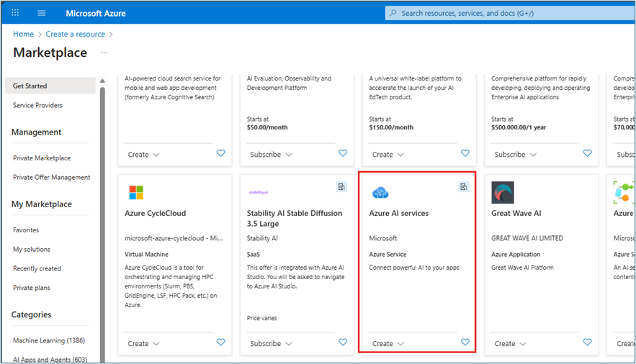This screenshot has width=636, height=364.
Task: Open My solutions
Action: (x=32, y=250)
